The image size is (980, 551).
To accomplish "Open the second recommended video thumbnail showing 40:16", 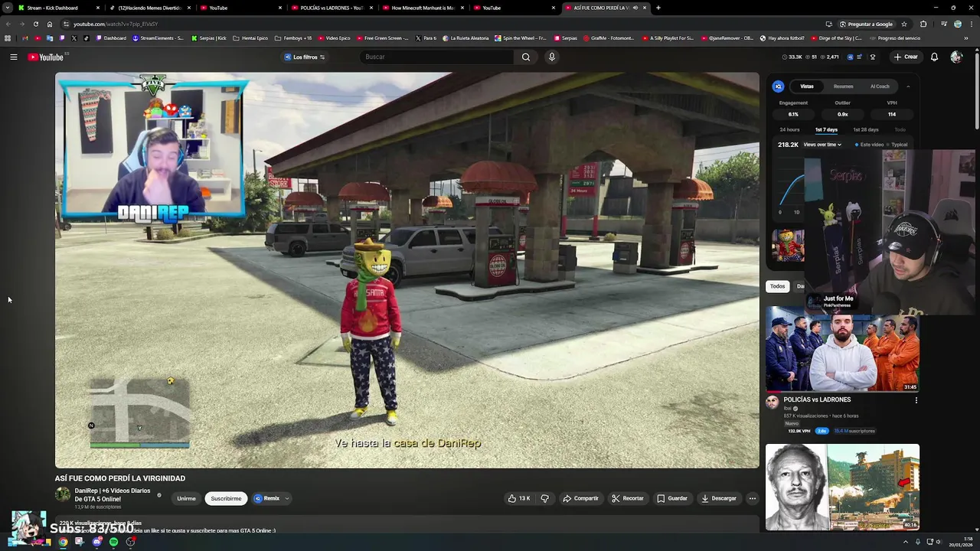I will pyautogui.click(x=842, y=487).
